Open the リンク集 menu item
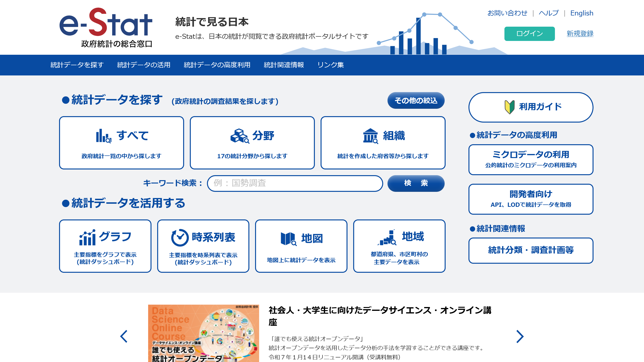Image resolution: width=644 pixels, height=362 pixels. (330, 65)
